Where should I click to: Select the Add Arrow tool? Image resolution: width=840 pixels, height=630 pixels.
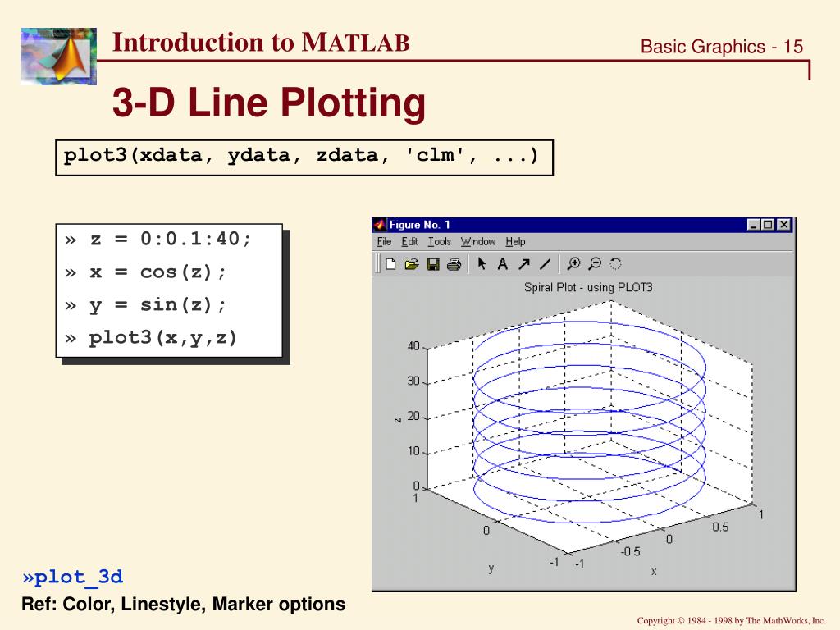click(x=524, y=264)
